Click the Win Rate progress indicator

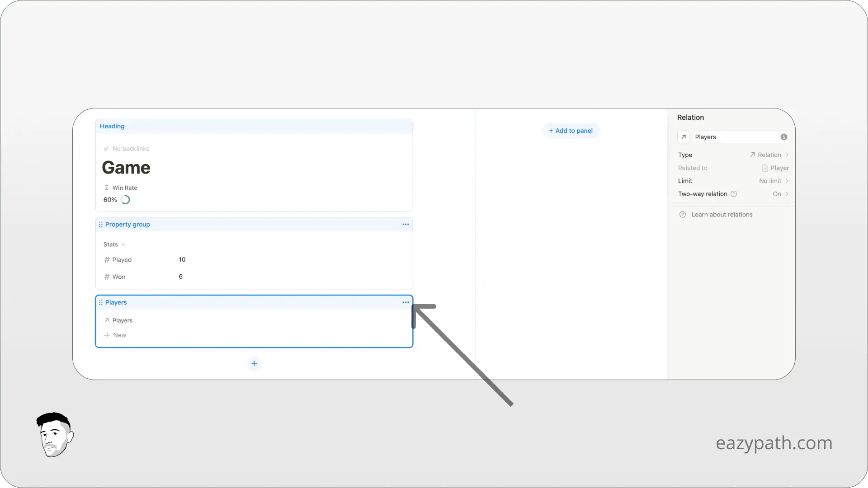tap(126, 200)
